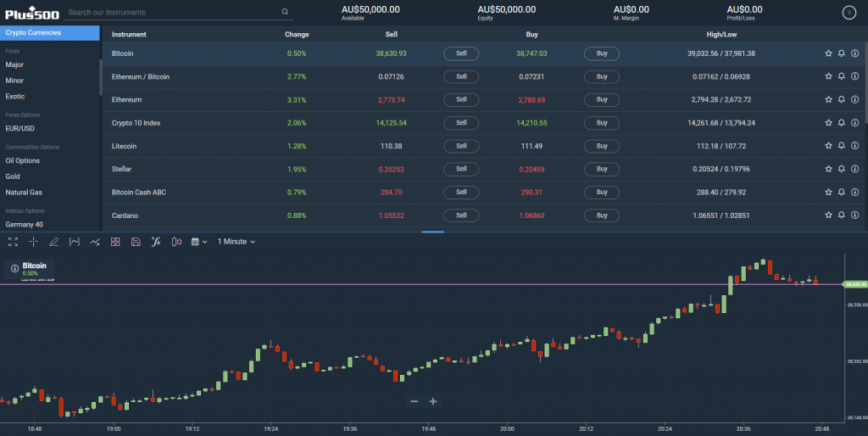Image resolution: width=868 pixels, height=436 pixels.
Task: Star the Ethereum instrument
Action: coord(828,100)
